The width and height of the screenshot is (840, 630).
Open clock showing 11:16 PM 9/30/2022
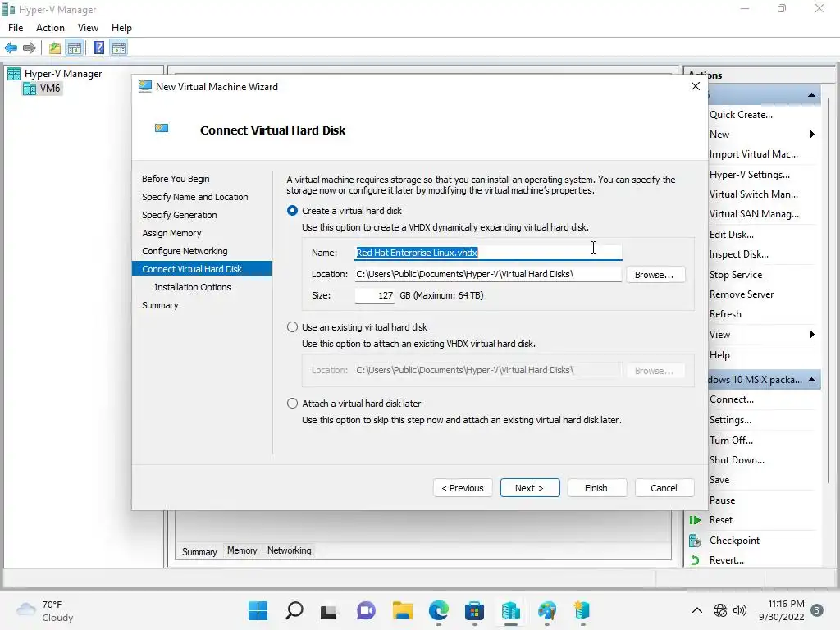tap(781, 610)
